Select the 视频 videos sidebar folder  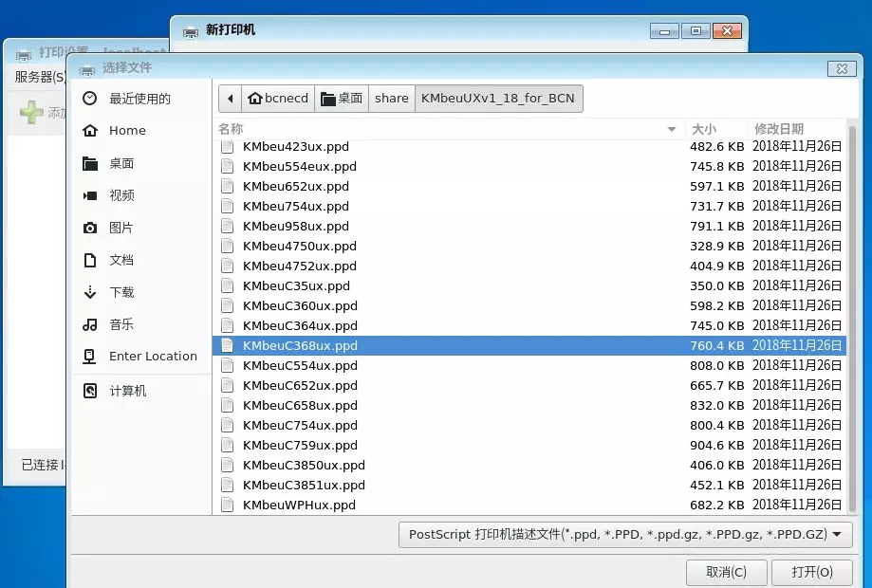point(141,195)
